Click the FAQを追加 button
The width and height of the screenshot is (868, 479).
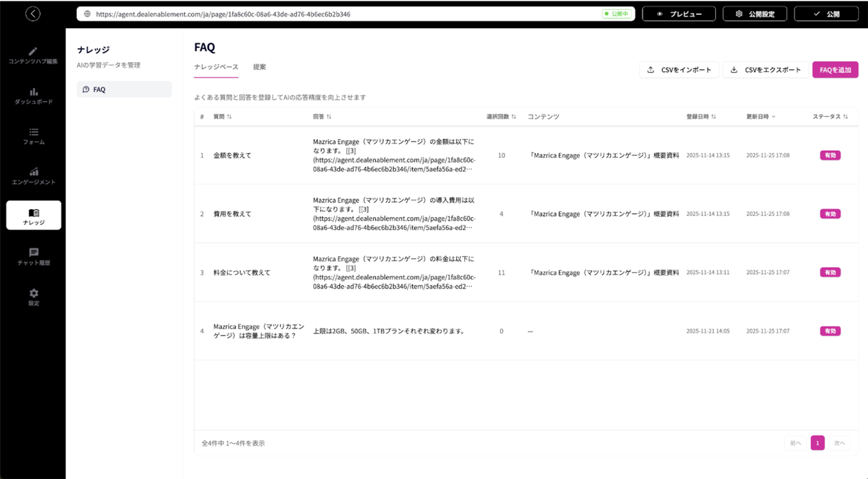click(835, 70)
